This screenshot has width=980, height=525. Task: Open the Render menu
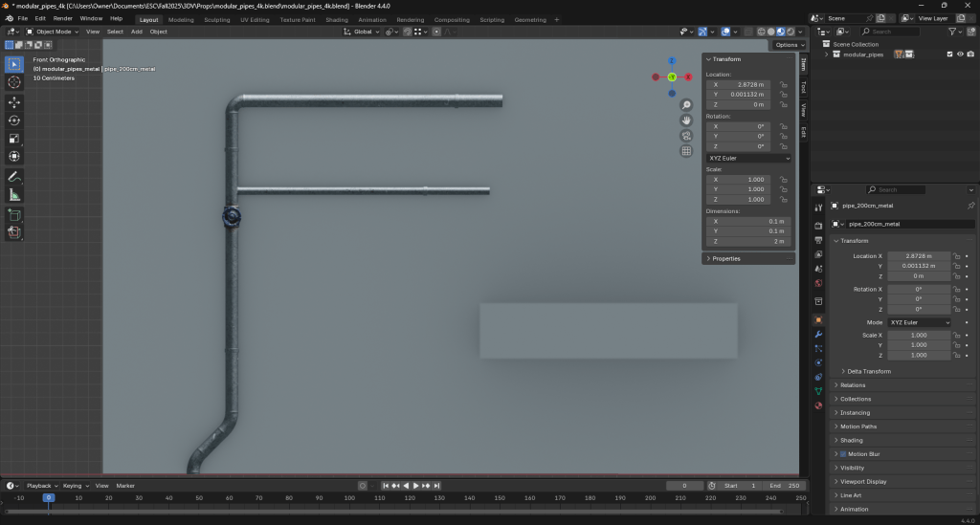point(62,18)
